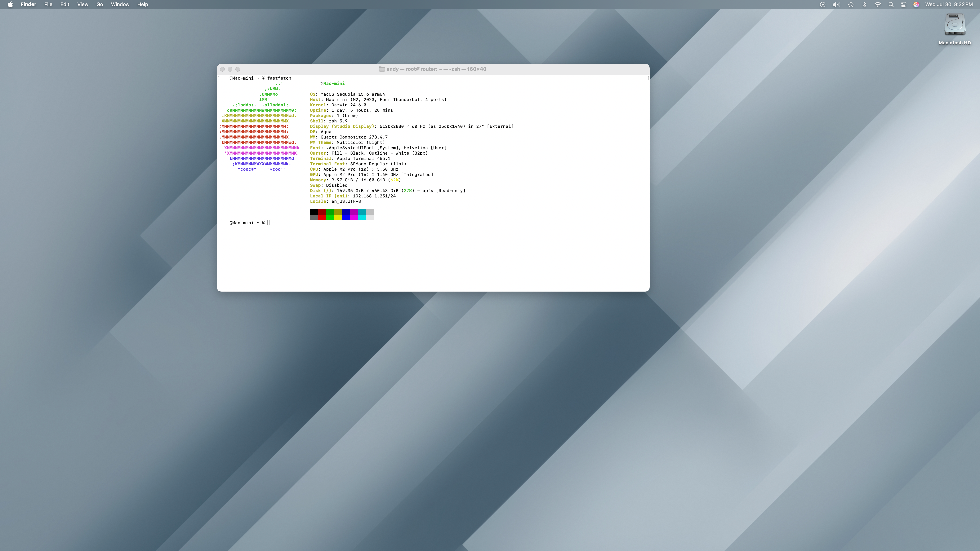
Task: Click the 'Memory: 9.97 GiB / 16.00 GiB' line
Action: tap(355, 180)
